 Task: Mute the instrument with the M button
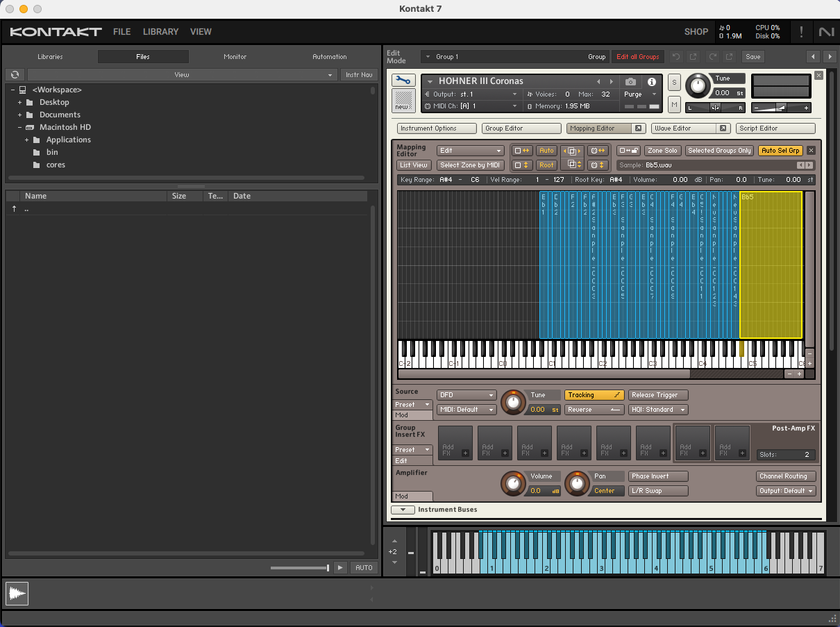coord(674,104)
